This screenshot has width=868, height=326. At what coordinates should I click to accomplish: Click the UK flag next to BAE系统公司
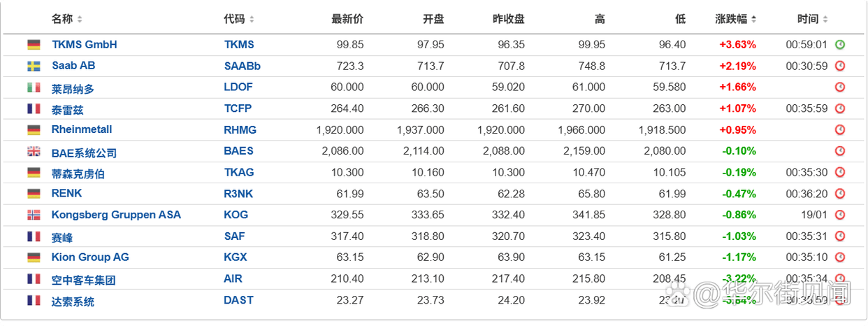[34, 152]
